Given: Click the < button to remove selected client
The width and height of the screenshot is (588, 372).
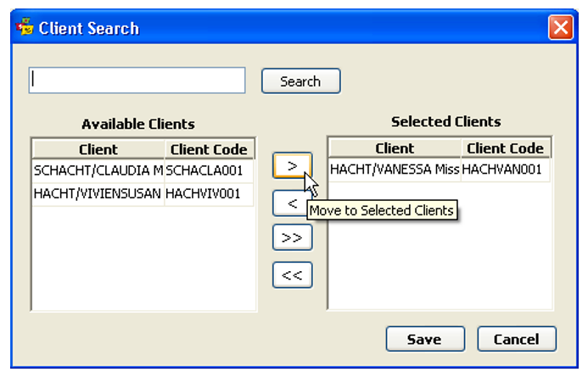Looking at the screenshot, I should tap(292, 203).
